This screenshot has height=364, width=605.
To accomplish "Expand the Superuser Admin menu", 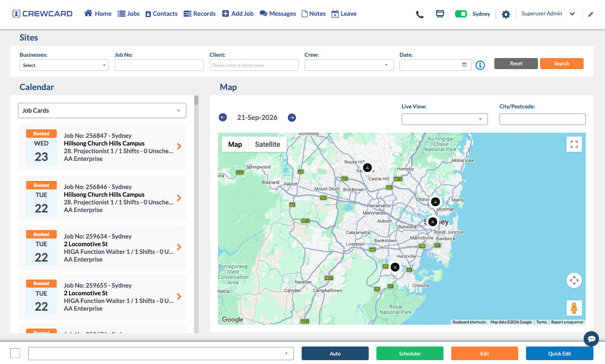I will (548, 14).
